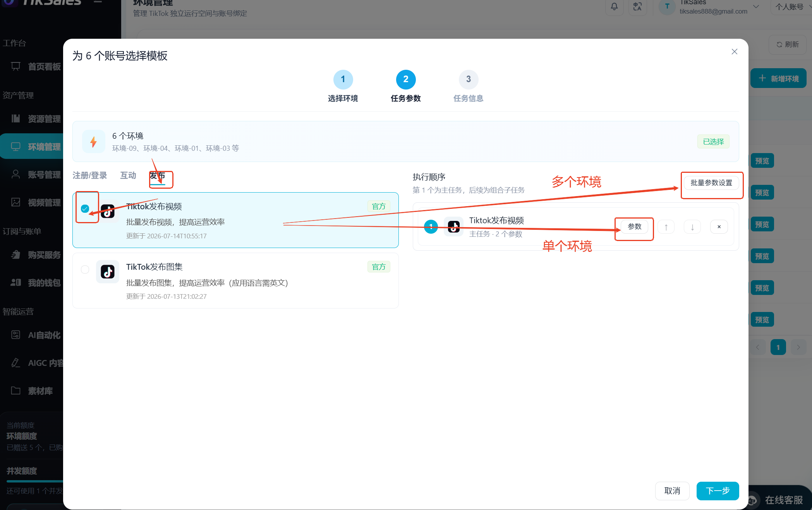This screenshot has width=812, height=510.
Task: Move the Tiktok发布视频 task down
Action: click(692, 227)
